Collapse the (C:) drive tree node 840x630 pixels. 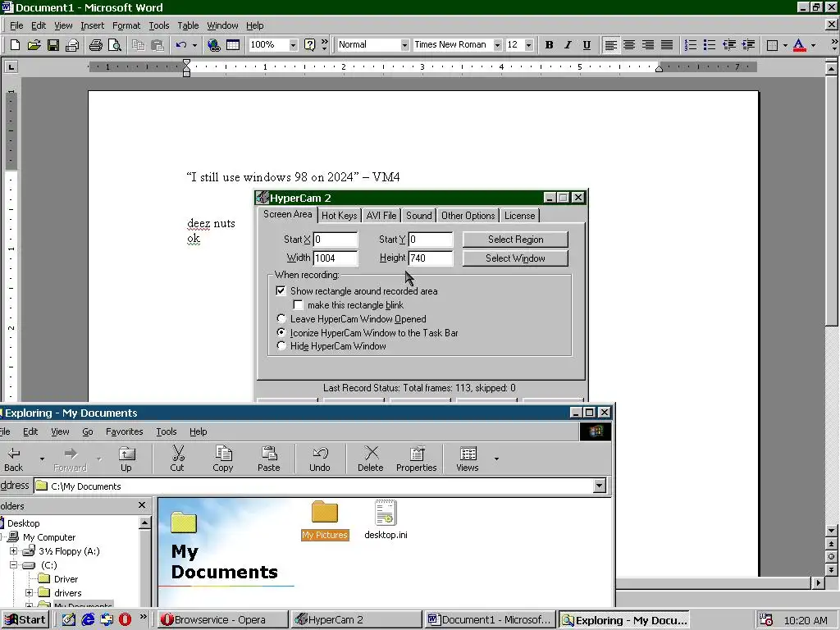click(14, 565)
